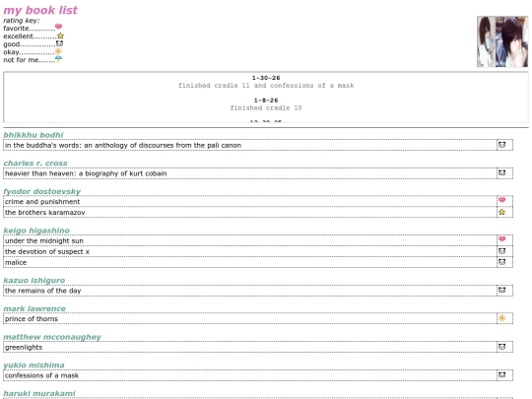532x399 pixels.
Task: Click the 1-30-26 update date
Action: point(266,78)
